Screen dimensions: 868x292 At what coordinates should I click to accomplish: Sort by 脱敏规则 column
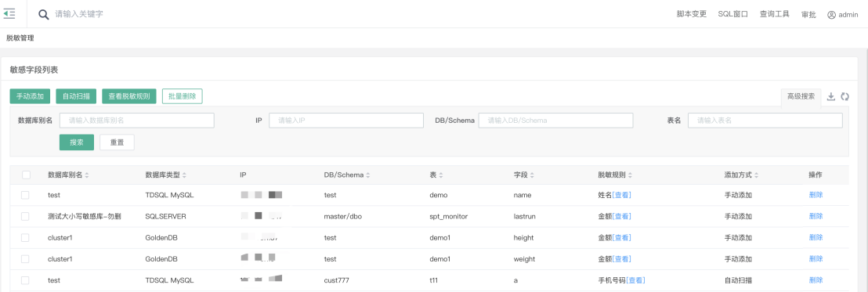pos(630,175)
